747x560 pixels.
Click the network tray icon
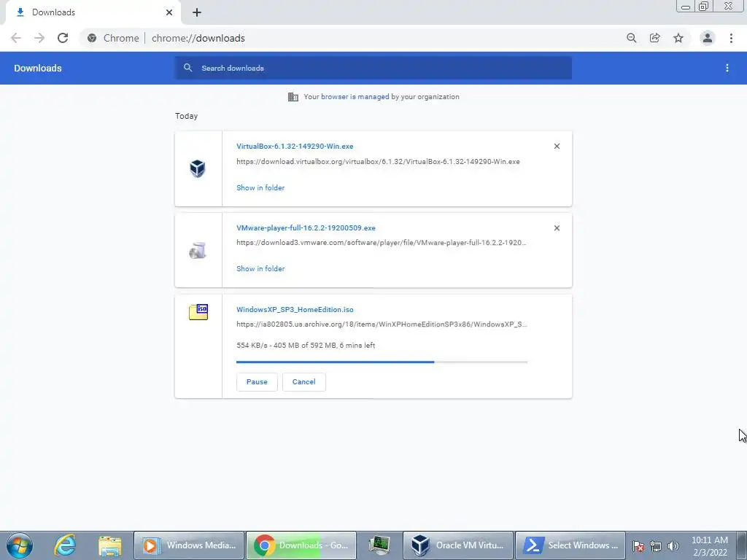(656, 546)
